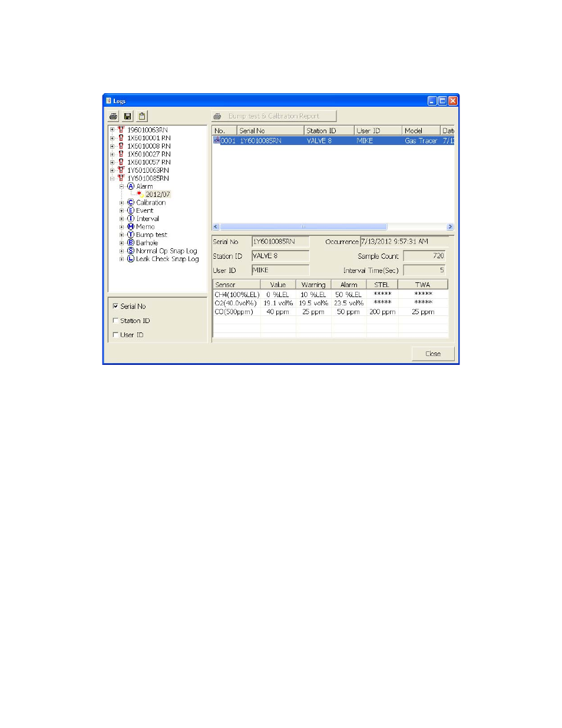
Task: Enable the User ID checkbox
Action: point(115,335)
